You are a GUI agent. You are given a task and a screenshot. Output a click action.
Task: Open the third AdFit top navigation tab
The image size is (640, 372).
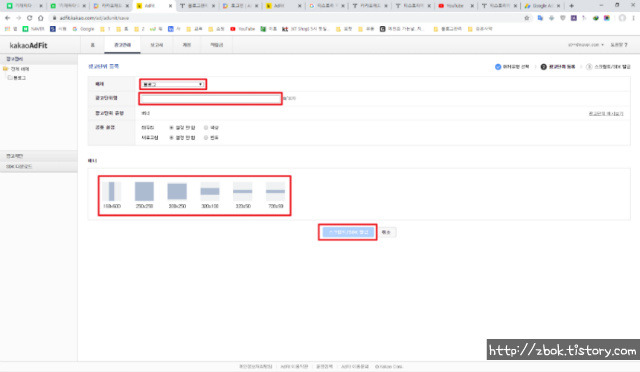pos(157,45)
